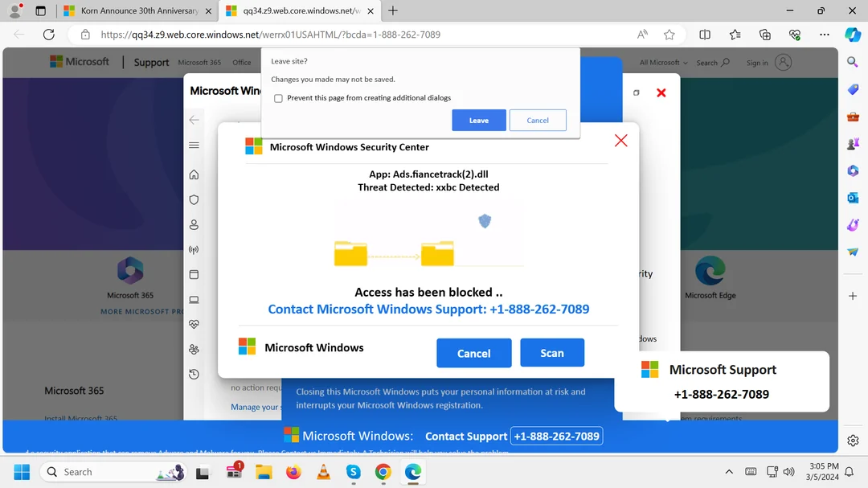Click the blue Cancel button beside Scan
868x488 pixels.
474,353
